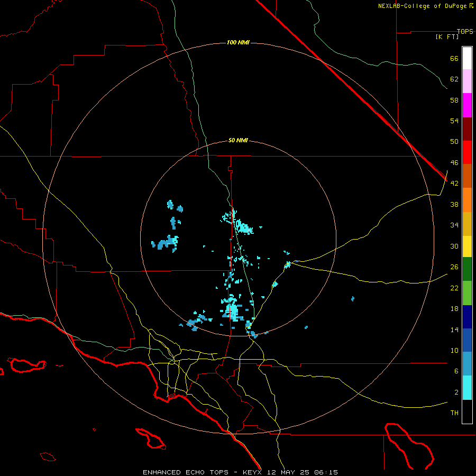Image resolution: width=476 pixels, height=476 pixels.
Task: Click the cyan 10 K FT swatch
Action: (x=467, y=388)
